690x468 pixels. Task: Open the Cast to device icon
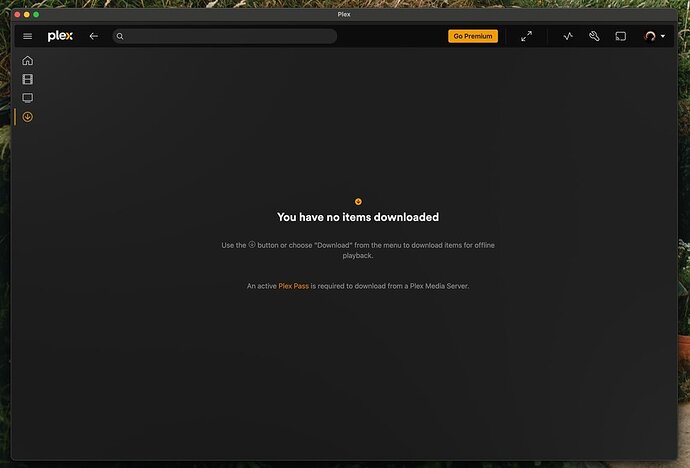(x=620, y=36)
